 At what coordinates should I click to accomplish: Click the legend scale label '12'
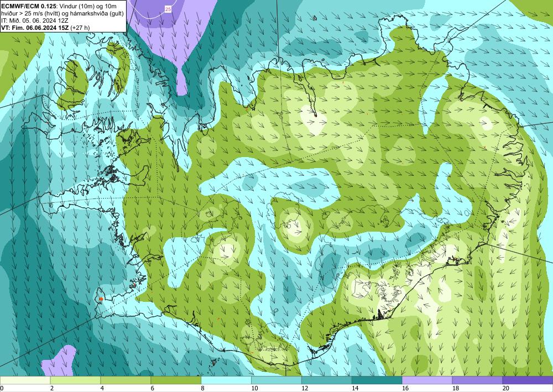coord(304,388)
